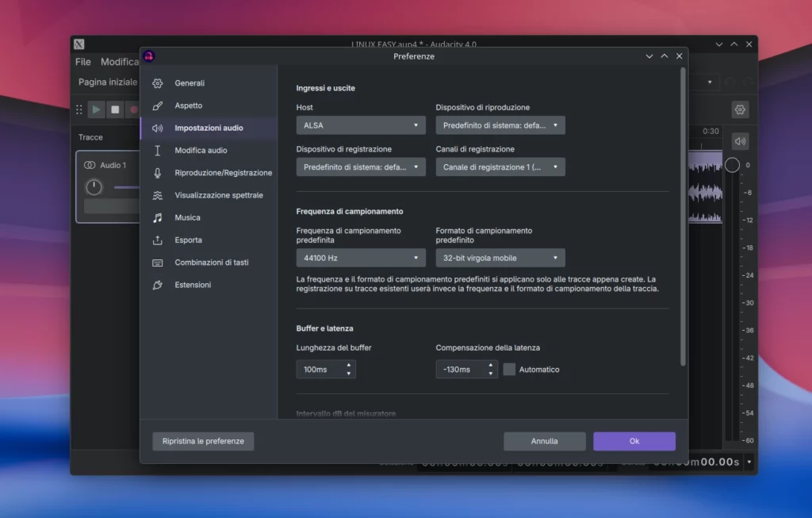Open the Modifica audio section

[209, 150]
